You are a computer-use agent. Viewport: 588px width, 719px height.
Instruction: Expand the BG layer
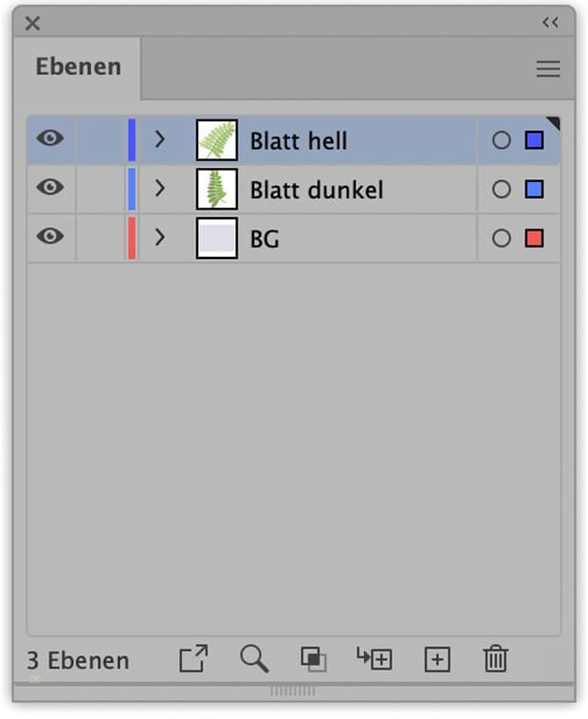tap(159, 239)
